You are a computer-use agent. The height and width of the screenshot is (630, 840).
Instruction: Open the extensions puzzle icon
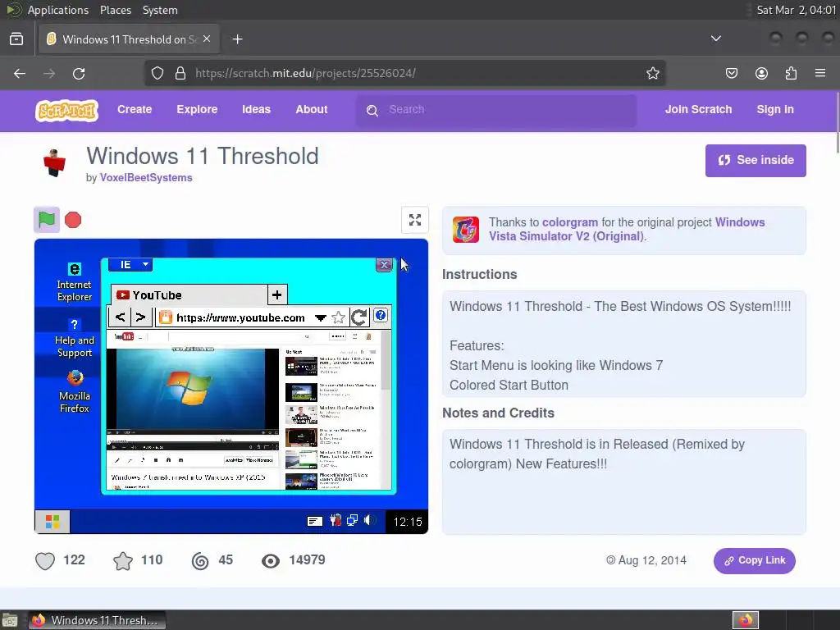[x=791, y=73]
